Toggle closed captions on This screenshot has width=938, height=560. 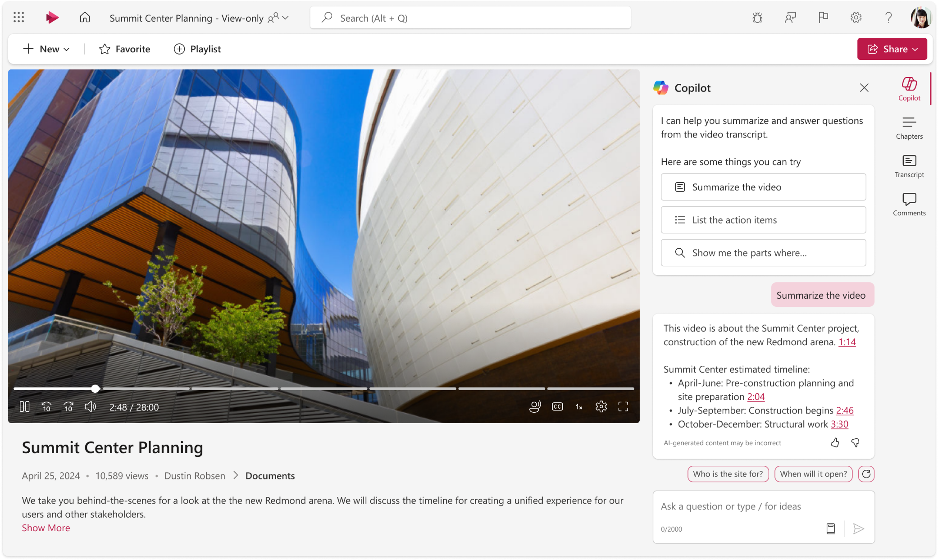[557, 407]
